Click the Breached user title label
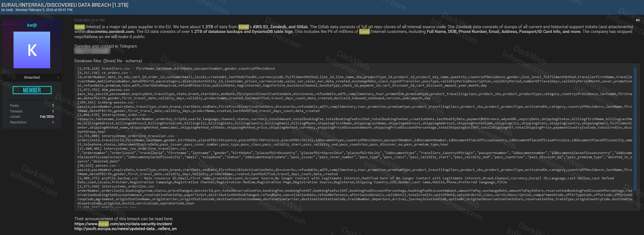The image size is (644, 235). pyautogui.click(x=32, y=77)
